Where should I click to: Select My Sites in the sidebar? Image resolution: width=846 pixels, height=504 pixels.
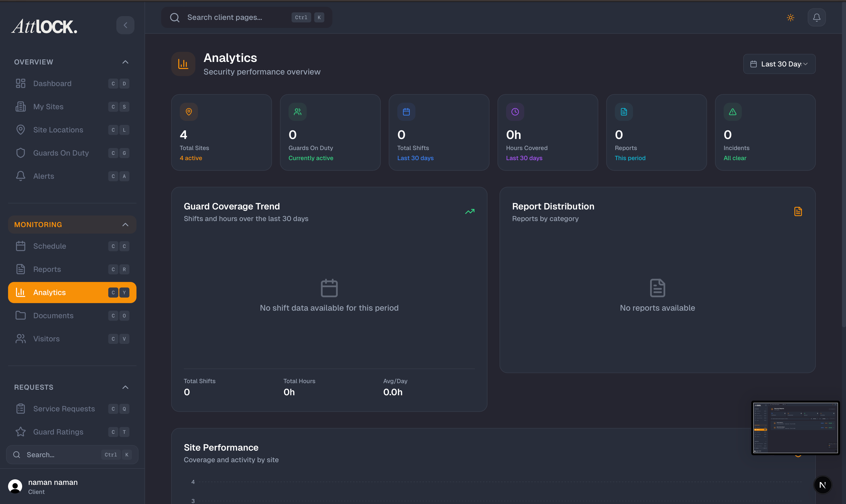click(x=48, y=106)
